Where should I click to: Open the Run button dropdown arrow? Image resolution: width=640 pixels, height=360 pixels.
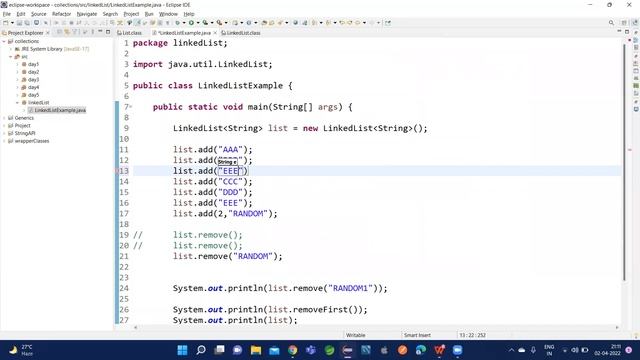[x=197, y=23]
